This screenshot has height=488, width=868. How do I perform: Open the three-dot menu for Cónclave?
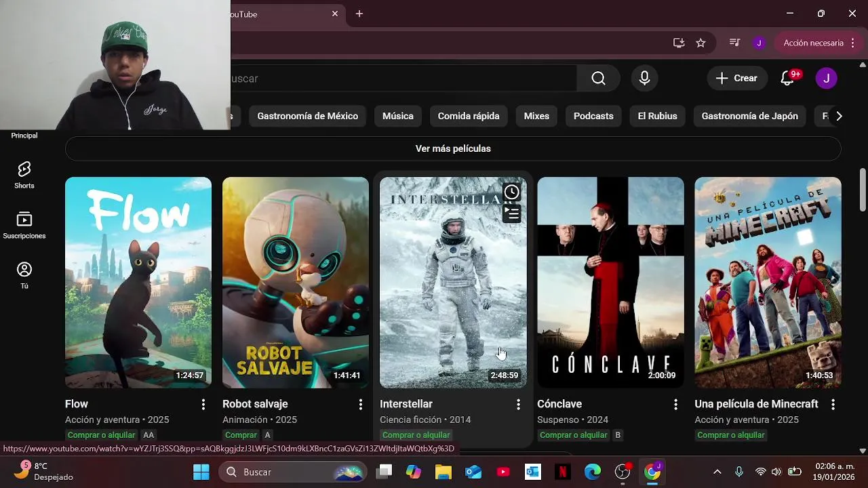tap(675, 405)
